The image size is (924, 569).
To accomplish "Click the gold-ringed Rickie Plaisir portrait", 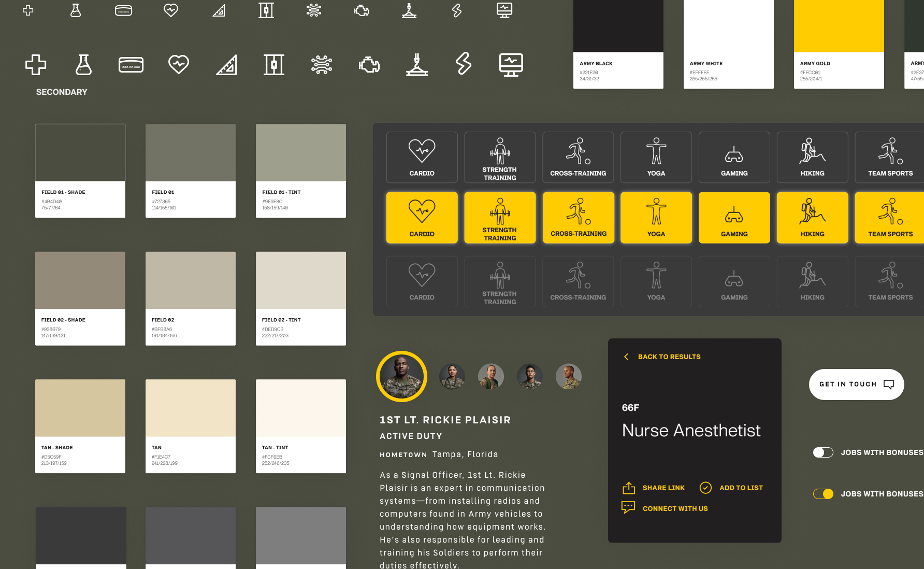I will tap(401, 377).
